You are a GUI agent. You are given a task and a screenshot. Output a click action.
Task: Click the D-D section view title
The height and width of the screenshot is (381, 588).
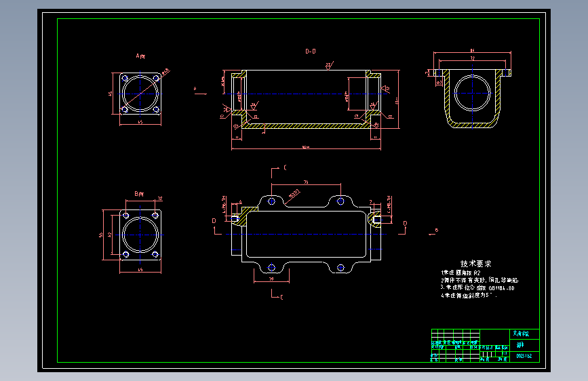[x=311, y=52]
